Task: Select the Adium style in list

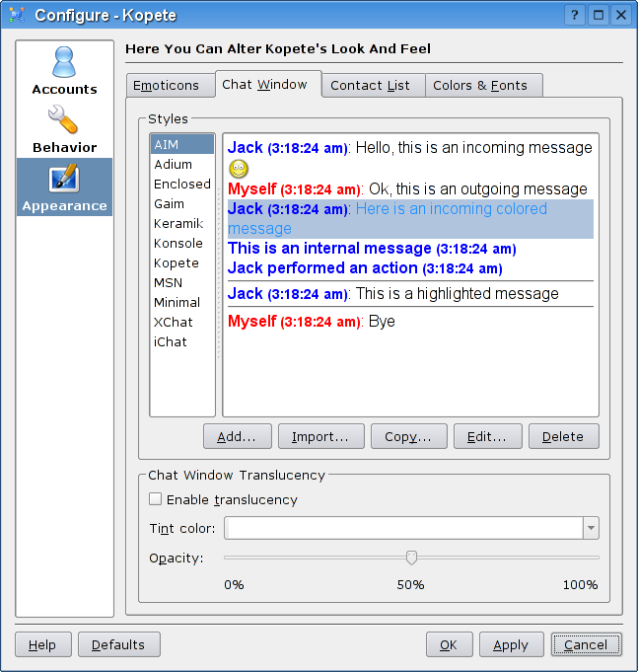Action: point(182,164)
